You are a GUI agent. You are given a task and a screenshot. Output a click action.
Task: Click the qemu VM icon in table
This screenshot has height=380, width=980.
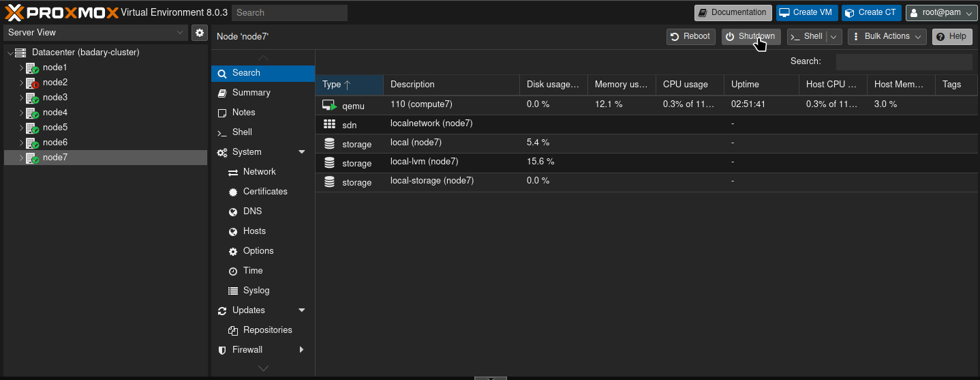coord(330,105)
